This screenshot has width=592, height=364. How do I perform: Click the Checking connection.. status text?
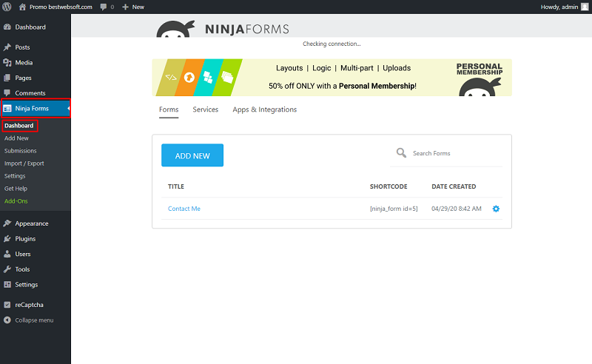pos(332,44)
